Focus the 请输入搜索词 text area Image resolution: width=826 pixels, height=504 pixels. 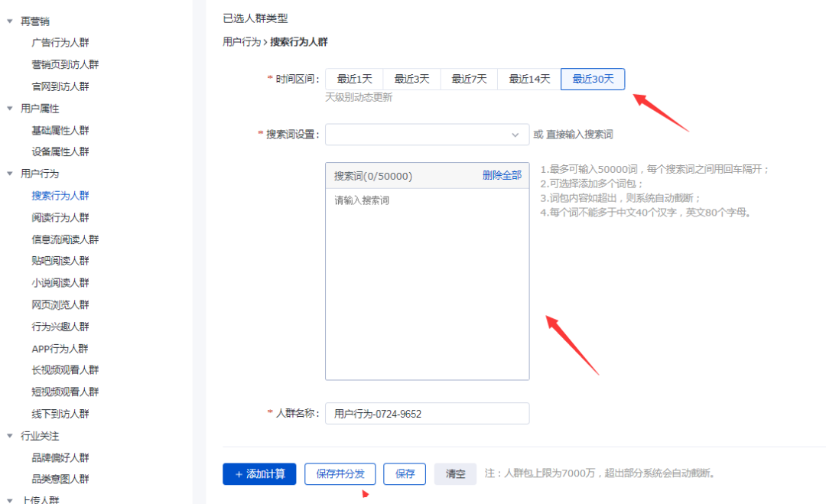click(428, 284)
